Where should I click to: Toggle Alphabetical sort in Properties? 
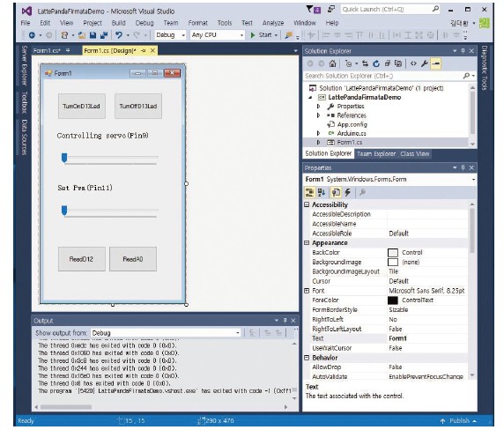click(322, 192)
